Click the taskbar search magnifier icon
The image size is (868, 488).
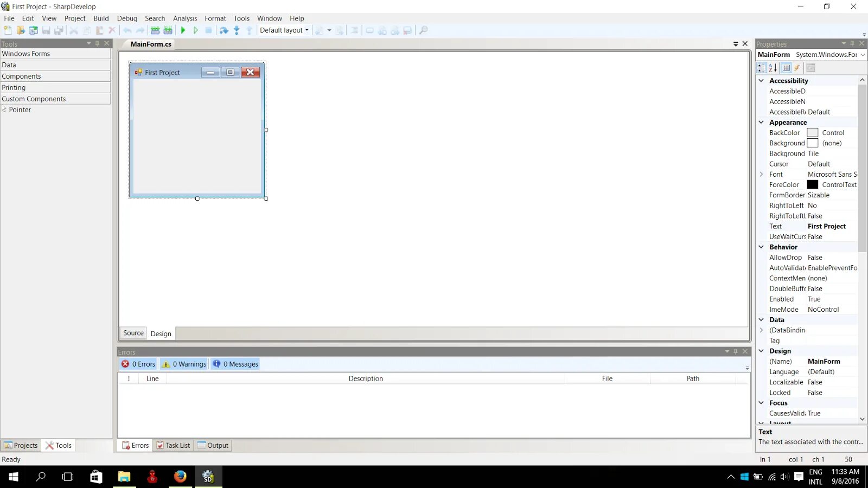pos(41,477)
